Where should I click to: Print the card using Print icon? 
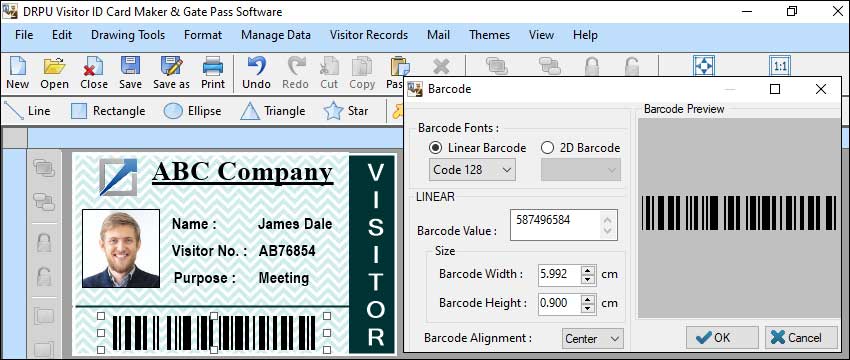pos(213,73)
